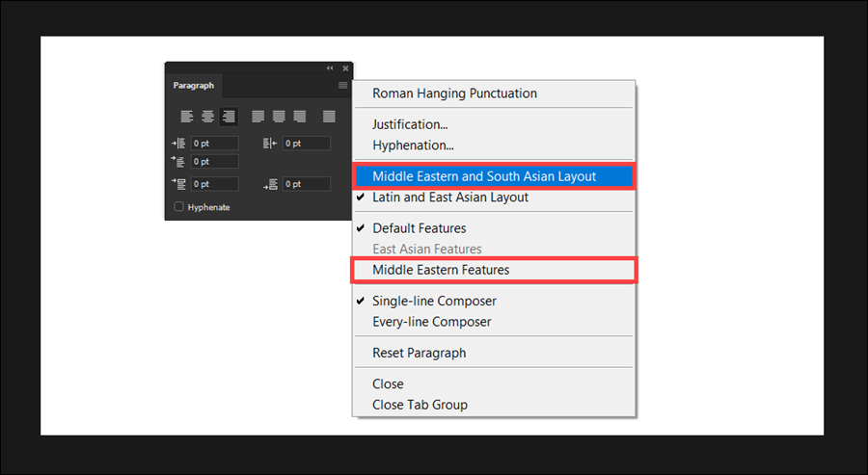Select Every-line Composer option
This screenshot has width=868, height=475.
pyautogui.click(x=494, y=322)
